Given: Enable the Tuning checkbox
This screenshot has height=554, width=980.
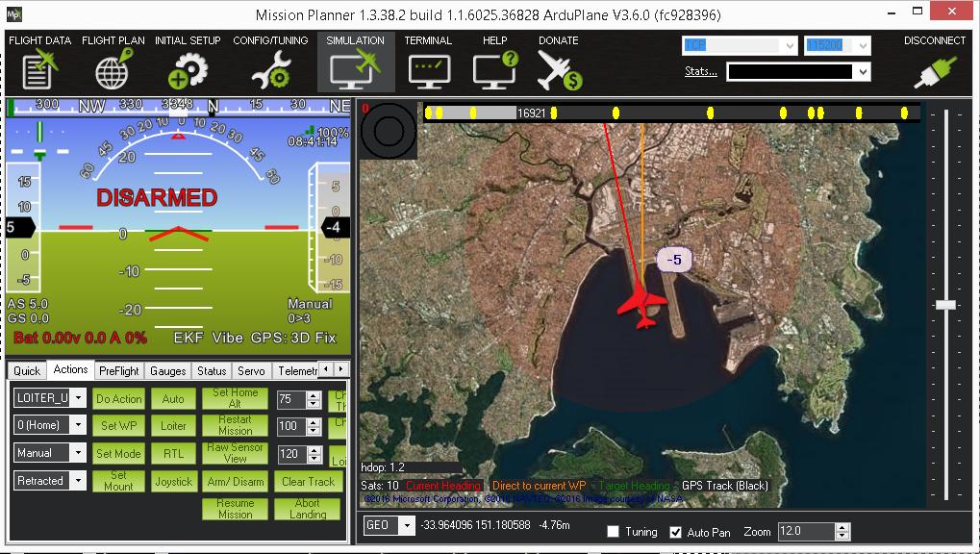Looking at the screenshot, I should coord(614,532).
